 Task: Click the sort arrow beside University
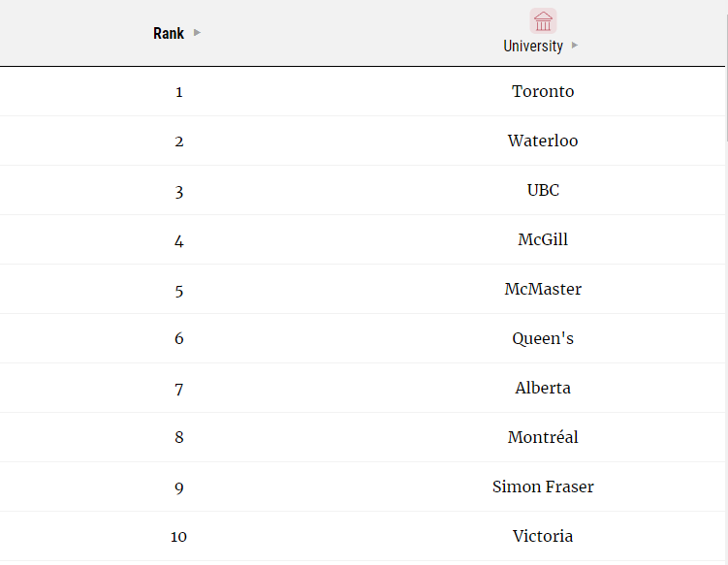[575, 46]
